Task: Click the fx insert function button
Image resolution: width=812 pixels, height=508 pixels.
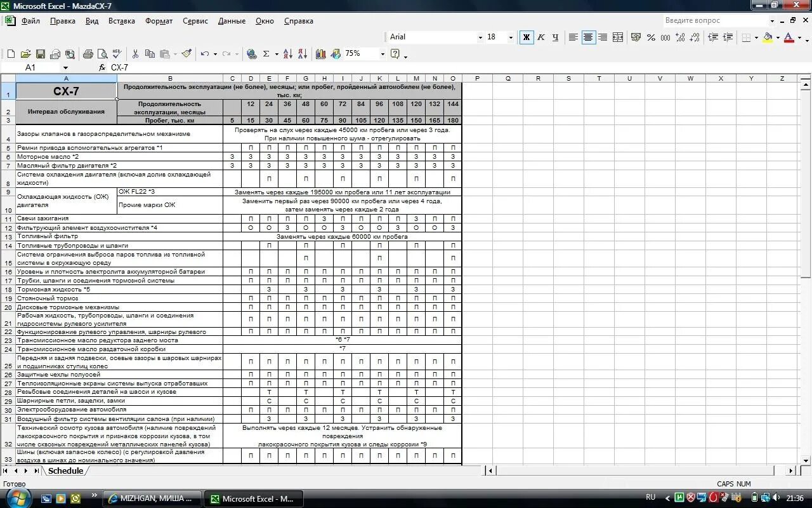Action: [x=102, y=67]
